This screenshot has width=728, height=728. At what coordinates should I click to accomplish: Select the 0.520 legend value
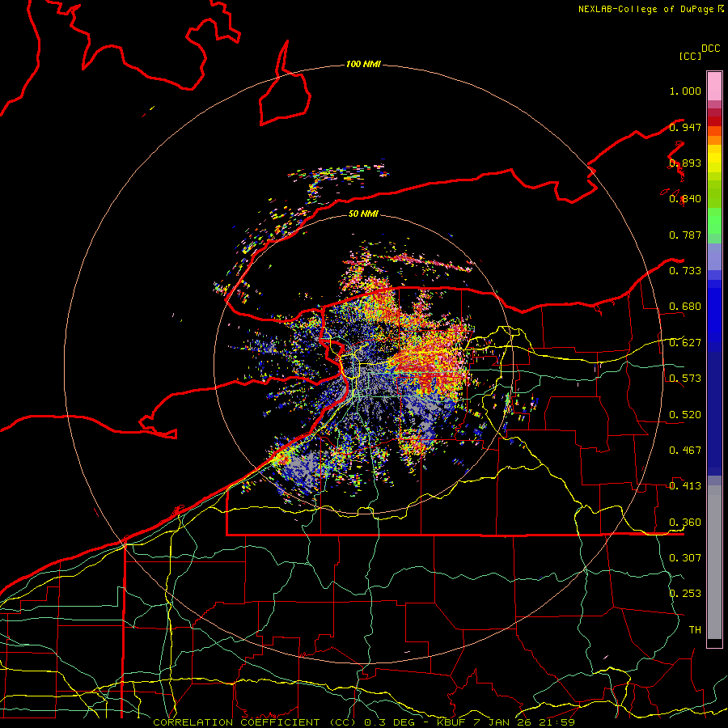[x=685, y=415]
